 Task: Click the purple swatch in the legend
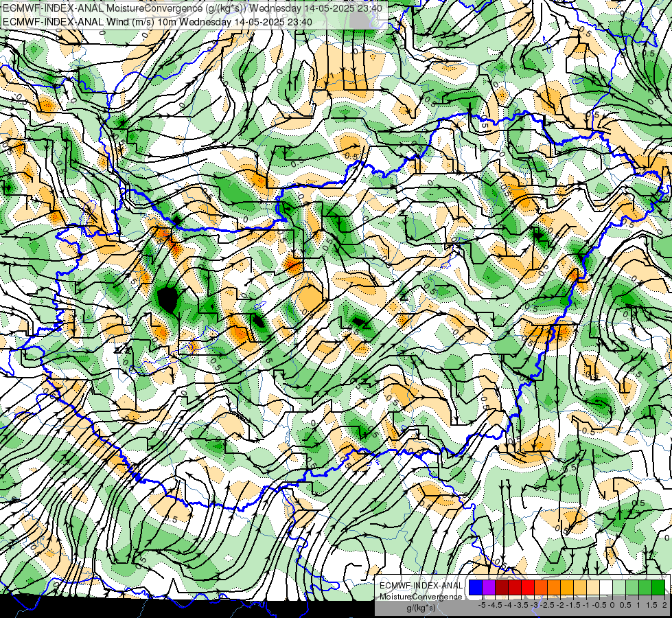(489, 587)
